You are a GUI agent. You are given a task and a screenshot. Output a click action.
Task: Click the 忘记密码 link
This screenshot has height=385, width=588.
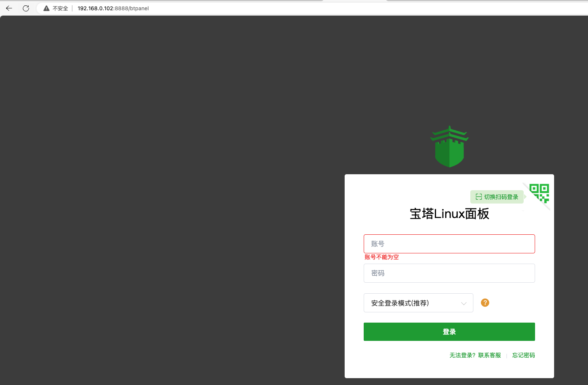pos(524,355)
